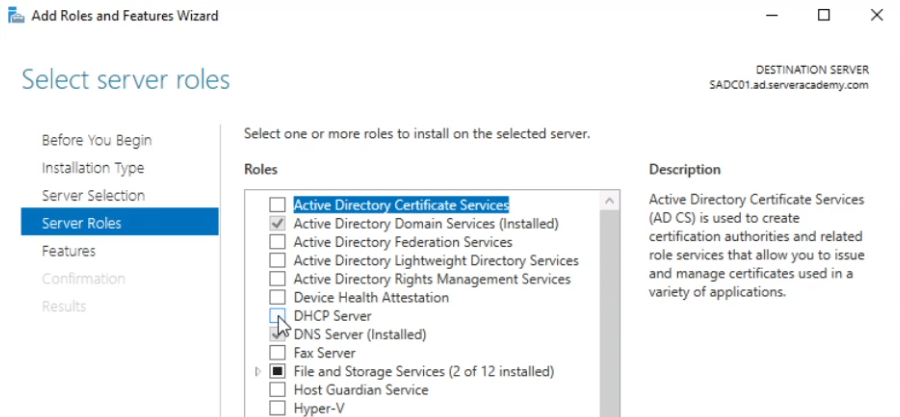Go to Before You Begin step

click(96, 140)
